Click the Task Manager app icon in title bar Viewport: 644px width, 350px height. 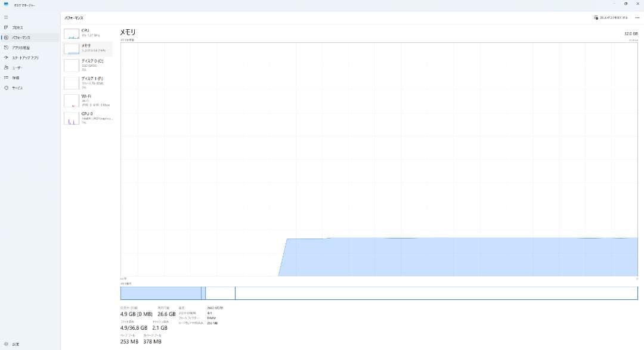pos(6,4)
